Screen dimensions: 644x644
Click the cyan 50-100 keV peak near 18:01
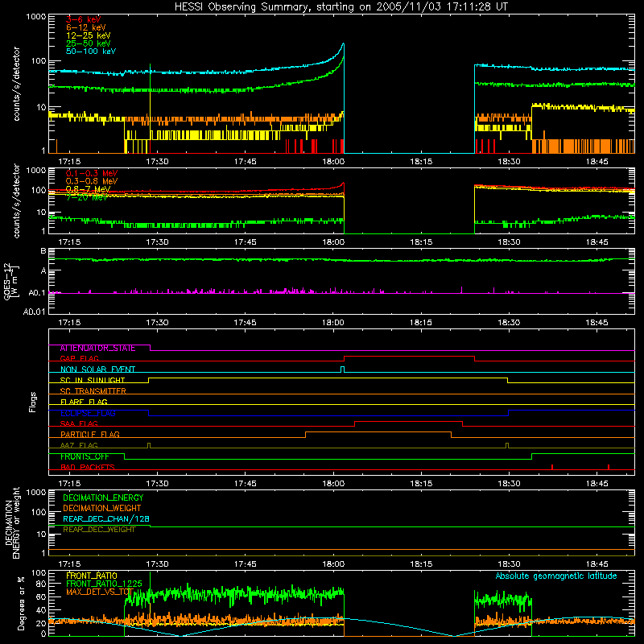[343, 44]
